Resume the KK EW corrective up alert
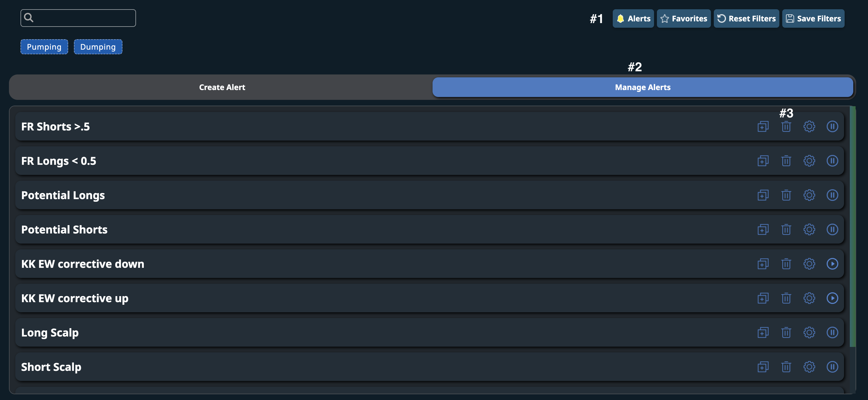868x400 pixels. coord(832,298)
